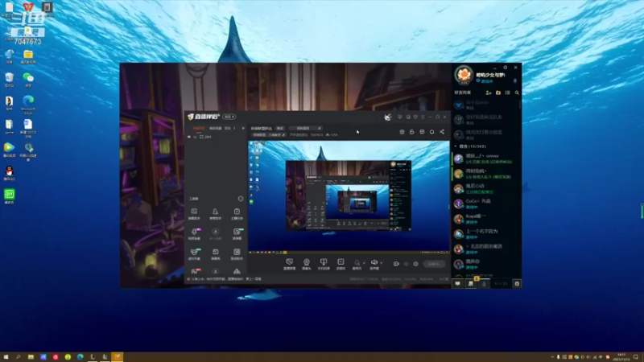Click microphone tab at friends panel bottom
Screen dimensions: 644x362
coord(484,283)
